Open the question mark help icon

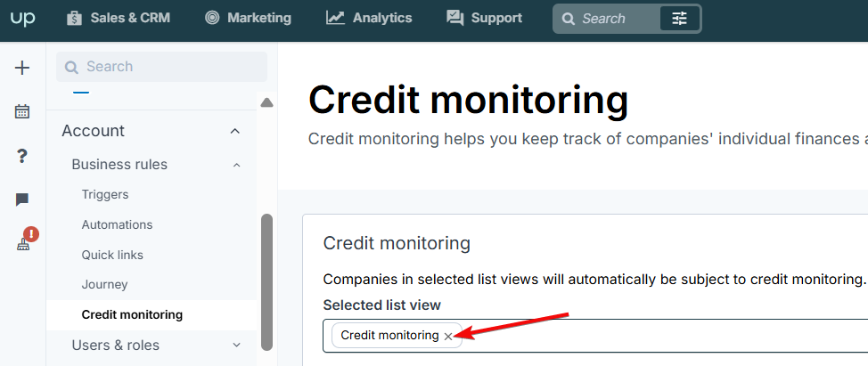coord(22,157)
